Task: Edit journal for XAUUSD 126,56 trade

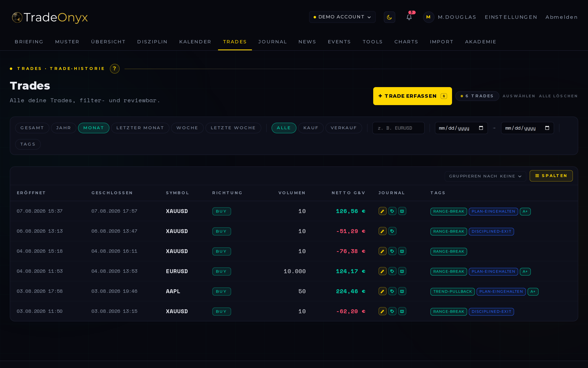Action: pyautogui.click(x=382, y=211)
